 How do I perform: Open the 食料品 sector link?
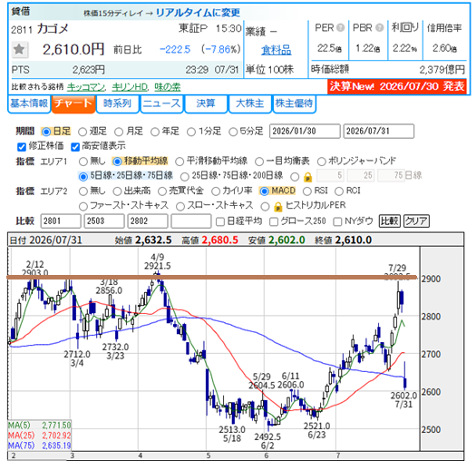pyautogui.click(x=277, y=50)
